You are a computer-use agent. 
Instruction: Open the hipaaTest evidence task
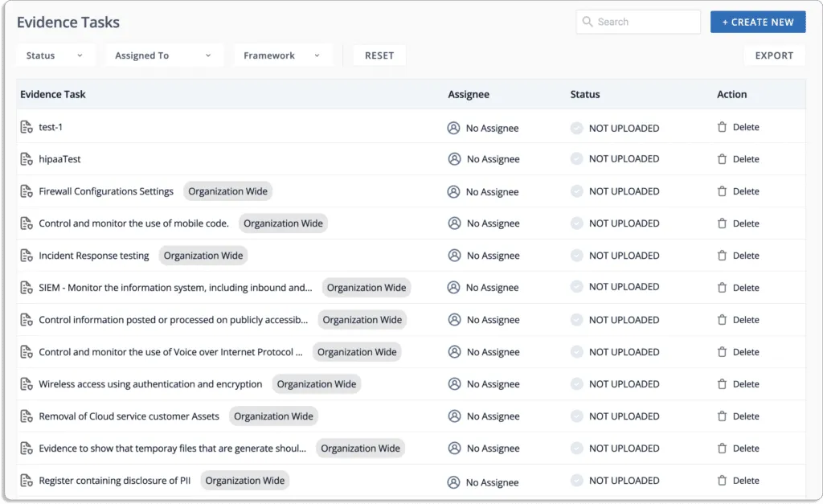click(x=59, y=159)
